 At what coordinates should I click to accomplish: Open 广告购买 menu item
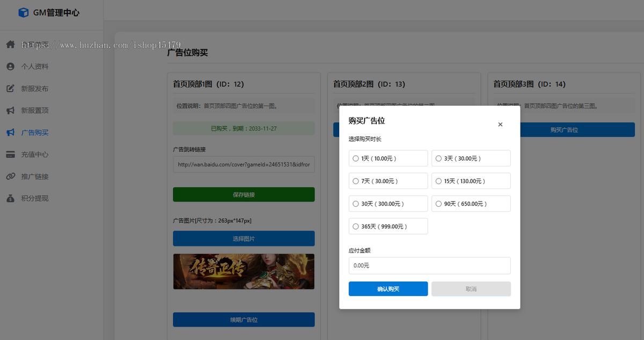point(35,133)
